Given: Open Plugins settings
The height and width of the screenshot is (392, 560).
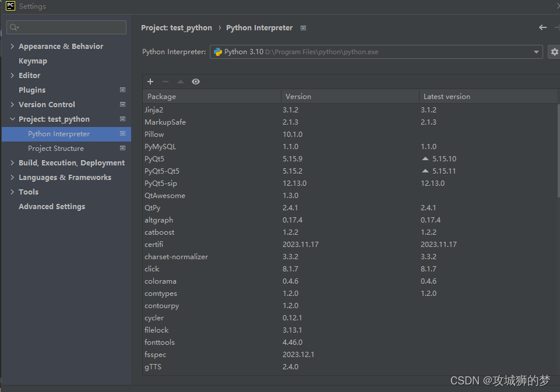Looking at the screenshot, I should coord(32,90).
